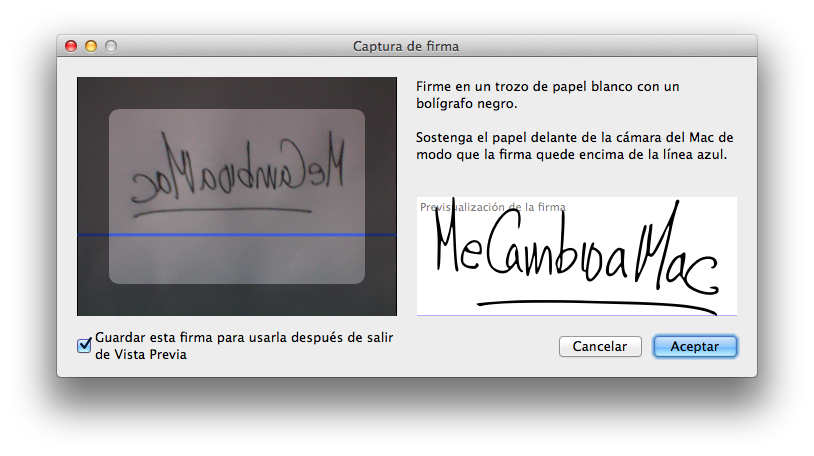Minimize the Captura de firma window
The height and width of the screenshot is (456, 814).
tap(91, 46)
